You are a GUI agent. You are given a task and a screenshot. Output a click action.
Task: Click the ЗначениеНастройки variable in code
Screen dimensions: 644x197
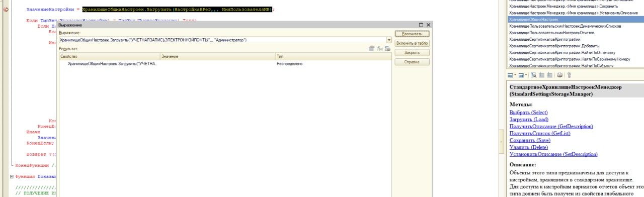(x=50, y=10)
